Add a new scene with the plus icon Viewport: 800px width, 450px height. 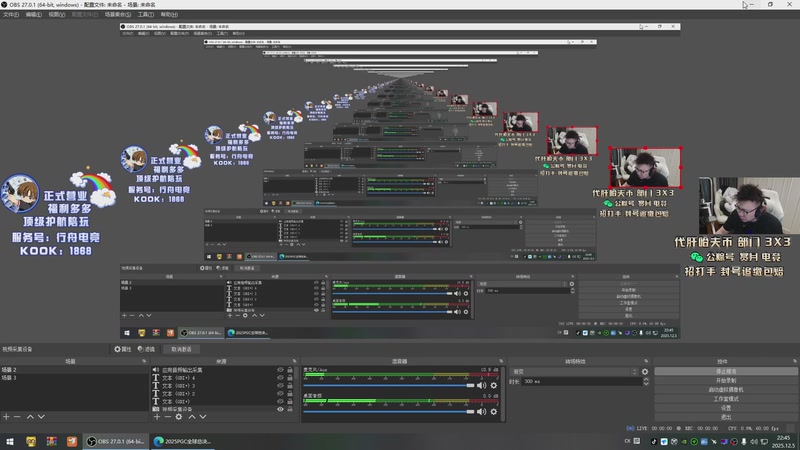[x=6, y=417]
